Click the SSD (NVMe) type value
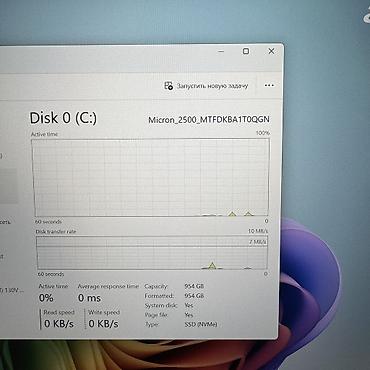The width and height of the screenshot is (370, 370). (x=201, y=324)
